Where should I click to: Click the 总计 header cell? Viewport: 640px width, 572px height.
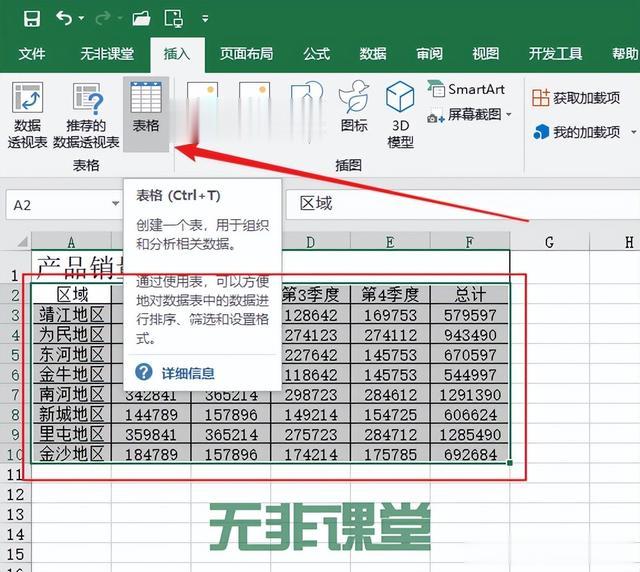coord(470,294)
